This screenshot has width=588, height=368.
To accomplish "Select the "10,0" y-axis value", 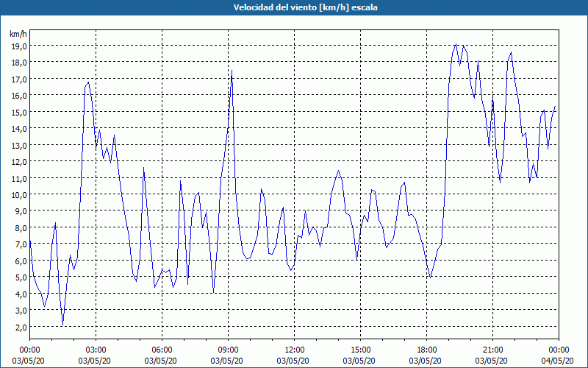I will tap(19, 194).
